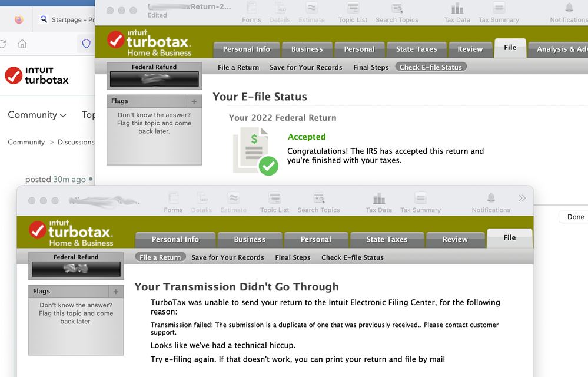The image size is (588, 377).
Task: Select the Review tab in the front window
Action: tap(455, 239)
